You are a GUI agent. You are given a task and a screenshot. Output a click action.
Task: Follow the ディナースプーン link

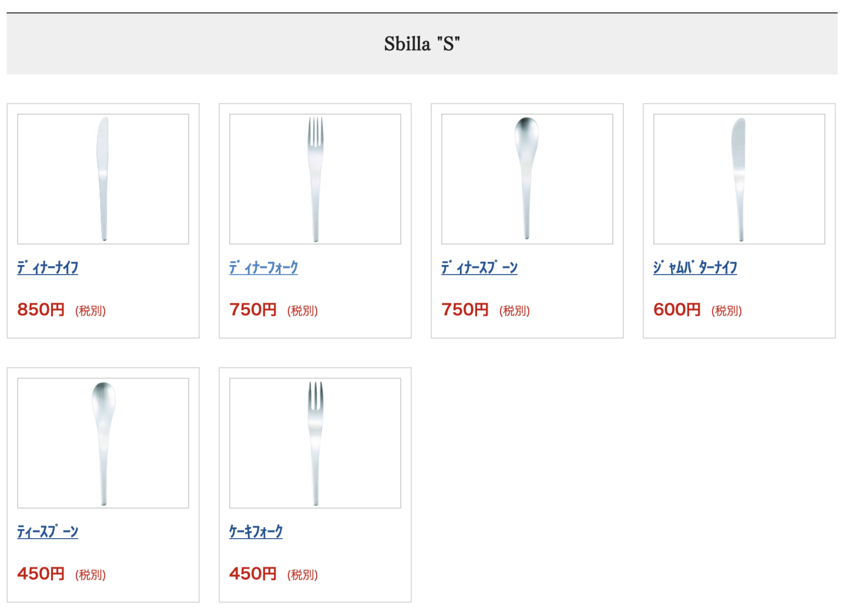coord(479,267)
